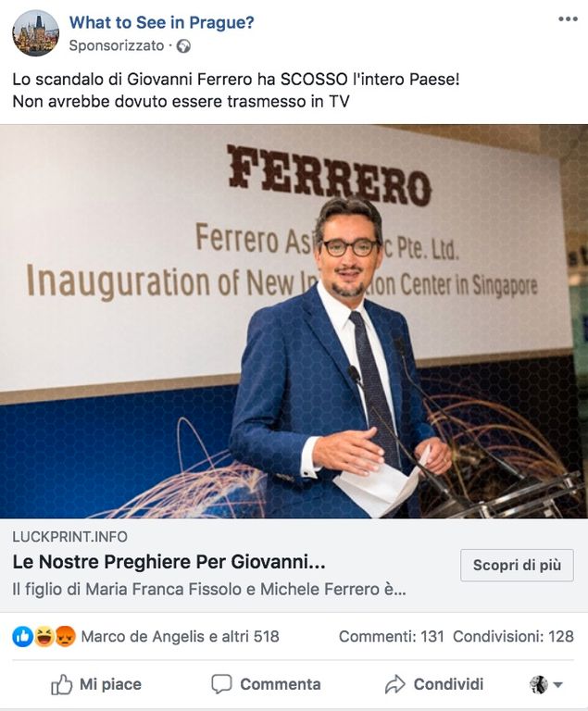This screenshot has height=711, width=588.
Task: Click the speech bubble comment icon
Action: (x=221, y=684)
